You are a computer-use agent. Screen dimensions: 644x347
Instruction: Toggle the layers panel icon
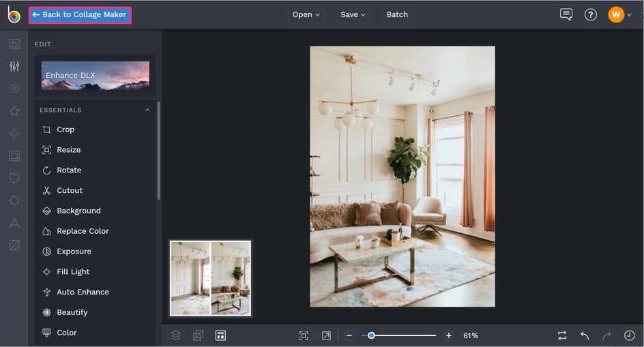[176, 335]
